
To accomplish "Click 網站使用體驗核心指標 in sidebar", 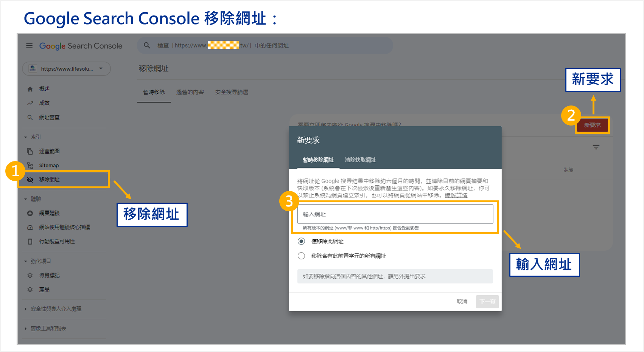I will 65,227.
